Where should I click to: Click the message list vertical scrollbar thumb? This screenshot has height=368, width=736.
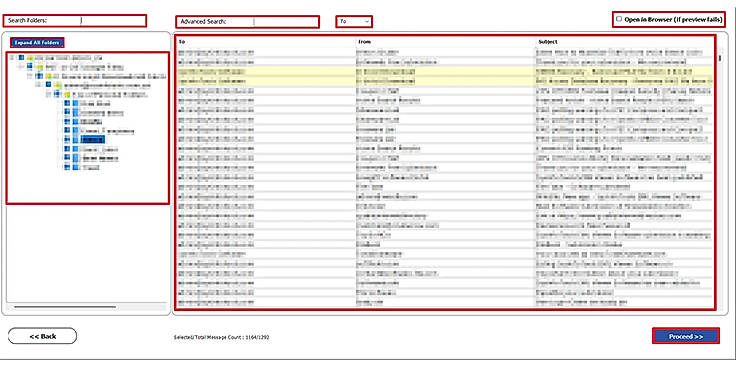pos(721,58)
